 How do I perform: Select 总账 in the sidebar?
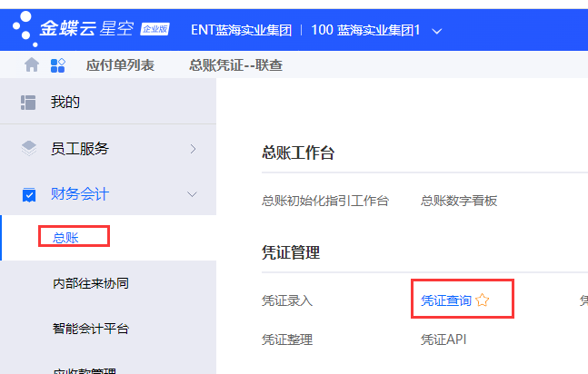point(66,238)
